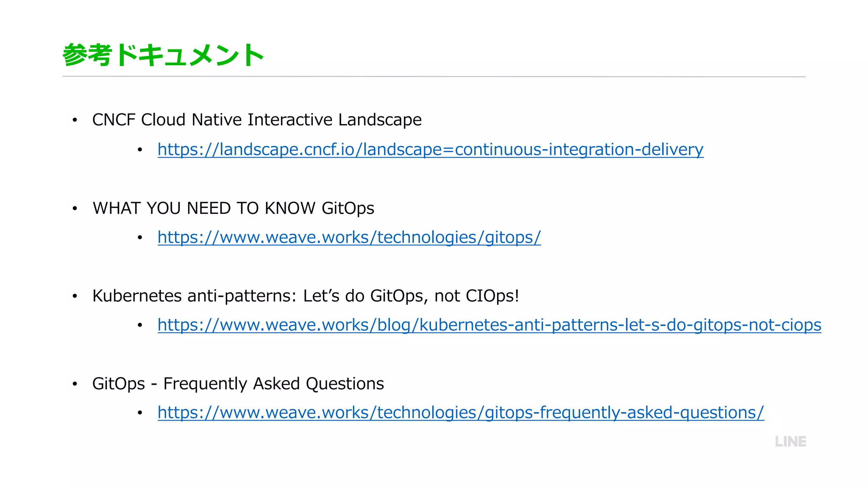This screenshot has width=868, height=488.
Task: Click the green 参考ドキュメント slide title
Action: 163,55
